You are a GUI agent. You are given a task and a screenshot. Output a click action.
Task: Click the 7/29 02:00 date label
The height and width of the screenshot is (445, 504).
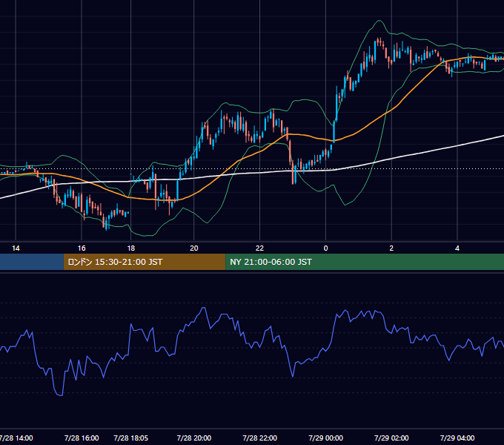[x=391, y=438]
